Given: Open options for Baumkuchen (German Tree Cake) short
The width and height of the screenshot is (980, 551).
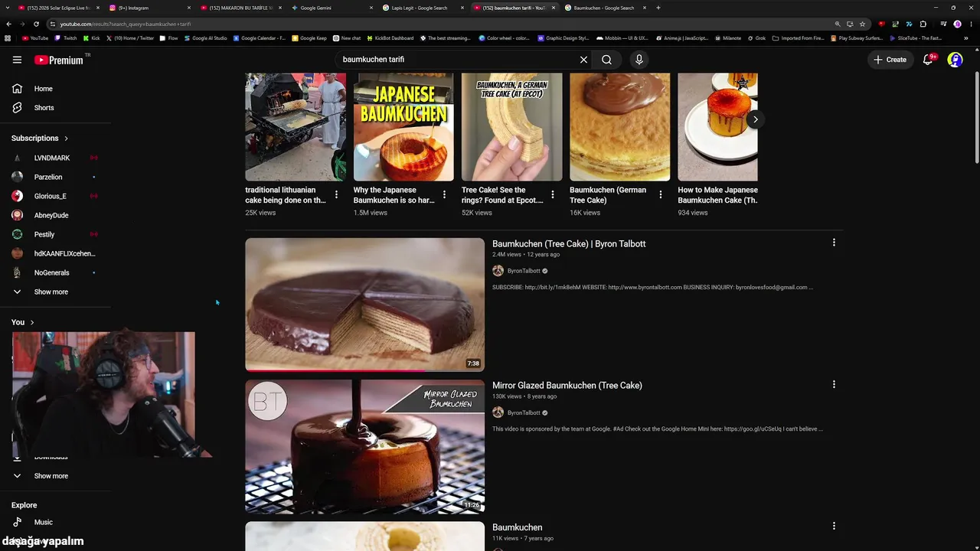Looking at the screenshot, I should click(x=661, y=194).
